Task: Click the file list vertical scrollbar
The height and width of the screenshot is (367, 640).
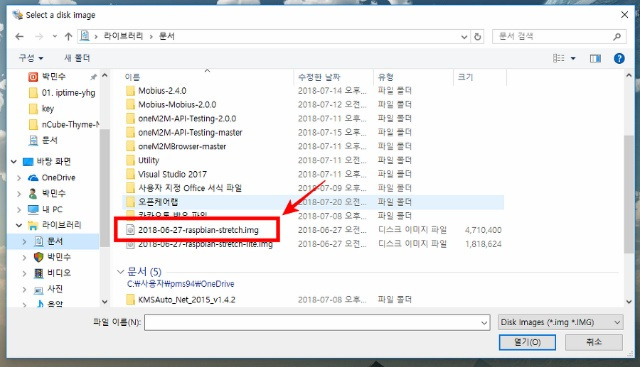Action: 629,194
